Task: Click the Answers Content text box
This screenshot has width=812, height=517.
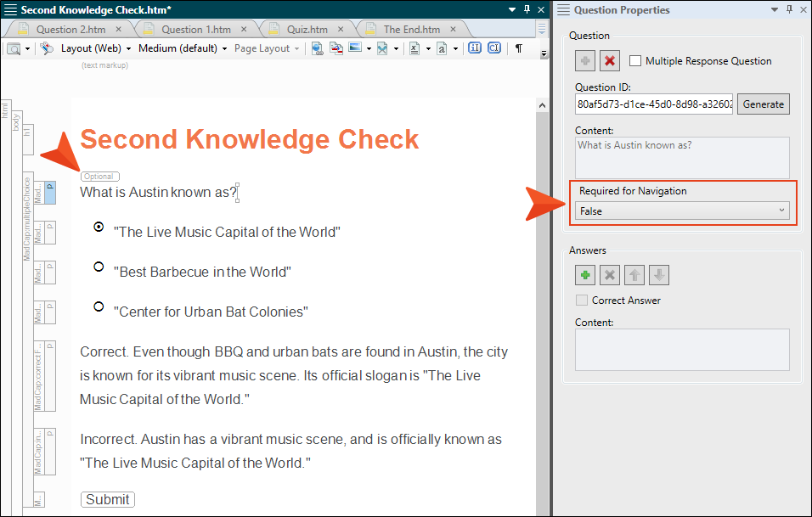Action: tap(683, 350)
